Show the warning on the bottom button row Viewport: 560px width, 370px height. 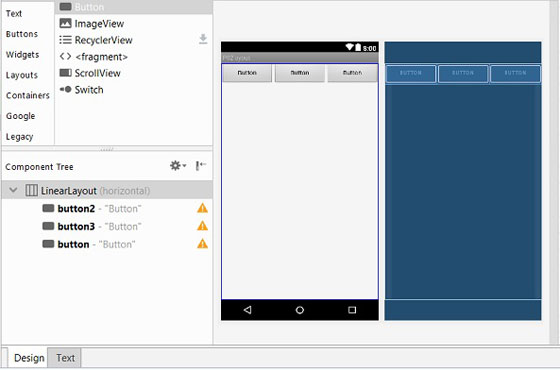(x=202, y=244)
